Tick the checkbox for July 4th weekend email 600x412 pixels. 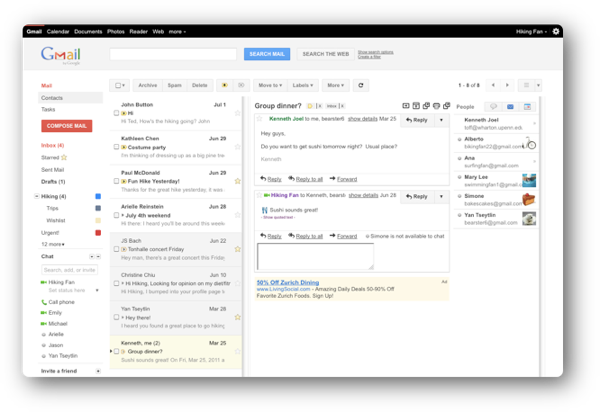(116, 215)
